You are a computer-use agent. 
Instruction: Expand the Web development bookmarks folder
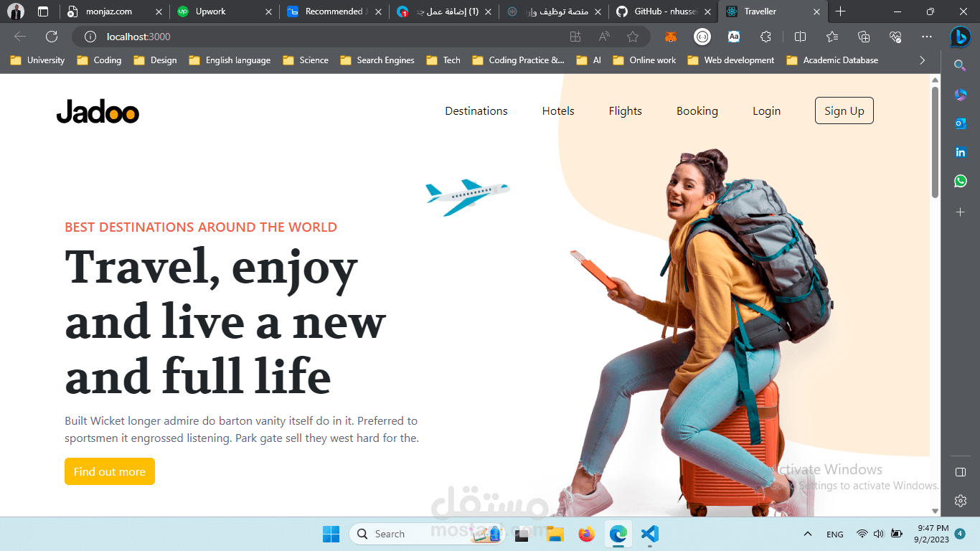731,60
